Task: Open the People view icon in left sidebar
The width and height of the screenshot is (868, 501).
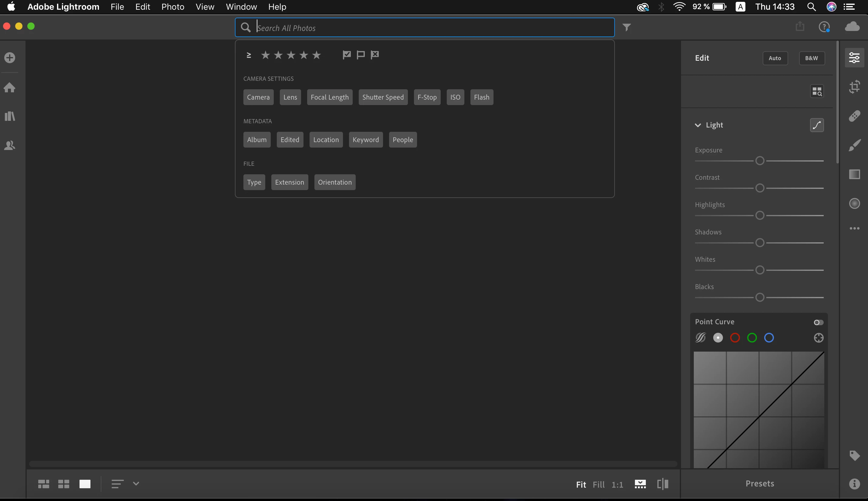Action: pos(10,145)
